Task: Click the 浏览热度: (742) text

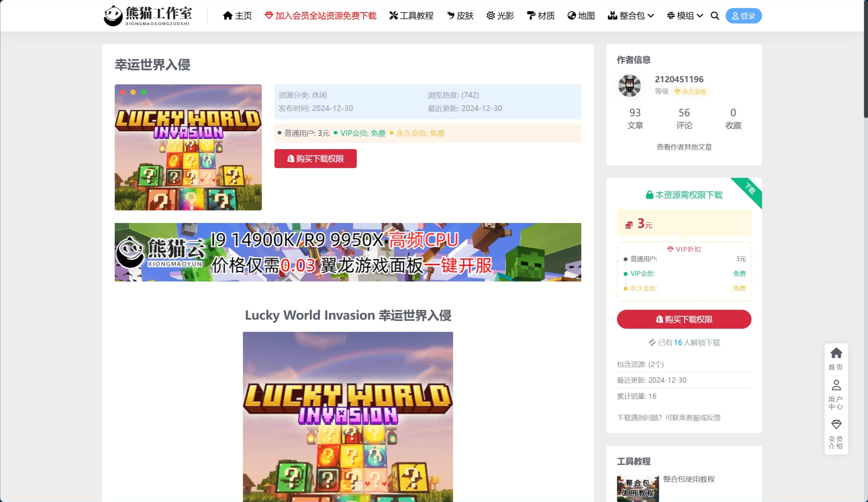Action: 453,95
